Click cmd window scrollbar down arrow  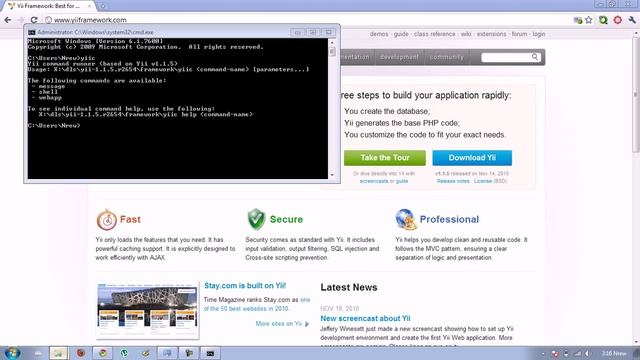point(332,175)
